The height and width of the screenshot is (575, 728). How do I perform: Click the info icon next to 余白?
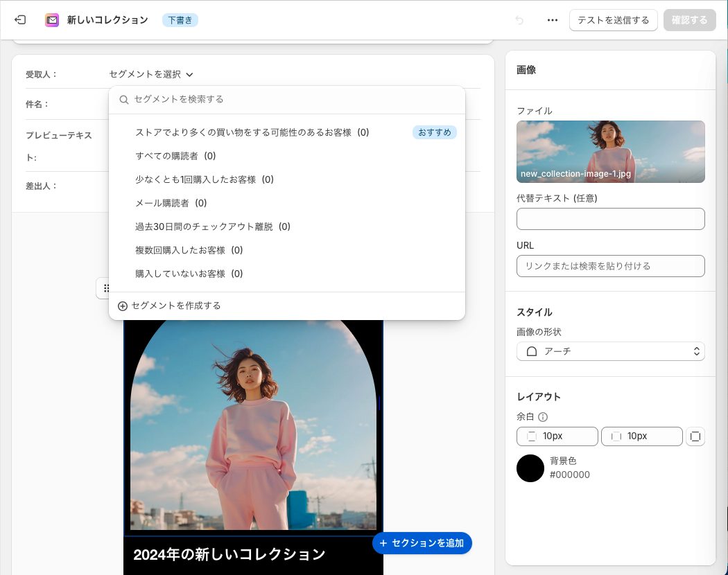(x=542, y=417)
